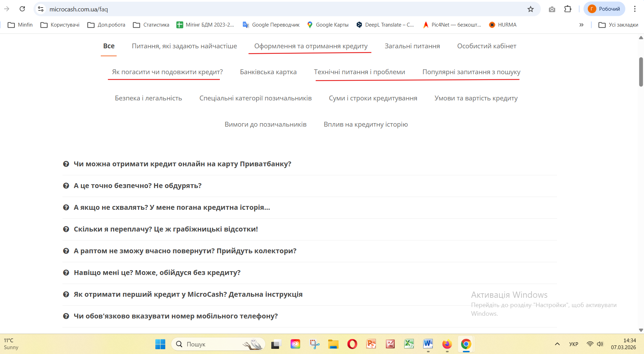Image resolution: width=644 pixels, height=354 pixels.
Task: Show more bookmarks with the double chevron
Action: point(582,25)
